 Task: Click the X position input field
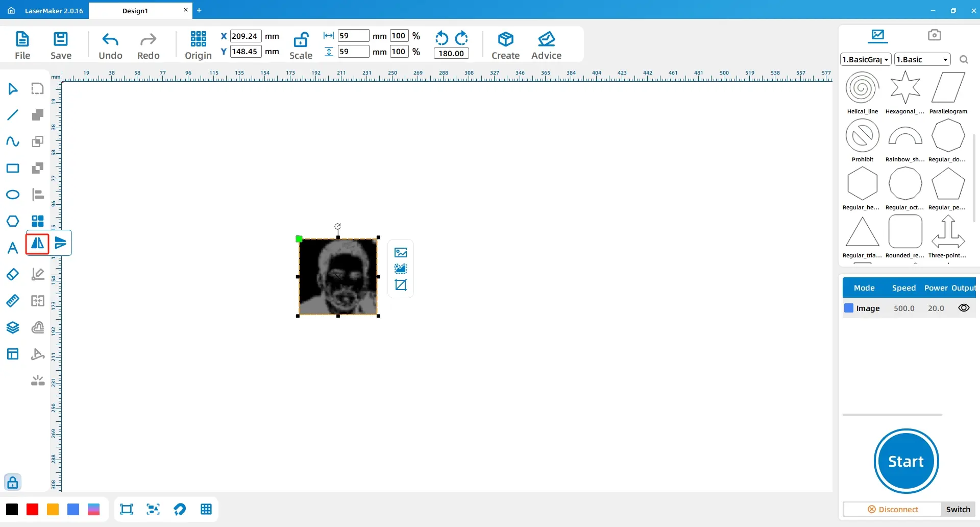pos(246,36)
